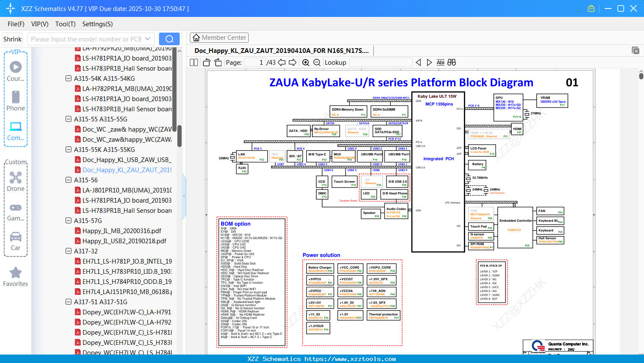Open the Car category
The height and width of the screenshot is (363, 644).
tap(16, 241)
